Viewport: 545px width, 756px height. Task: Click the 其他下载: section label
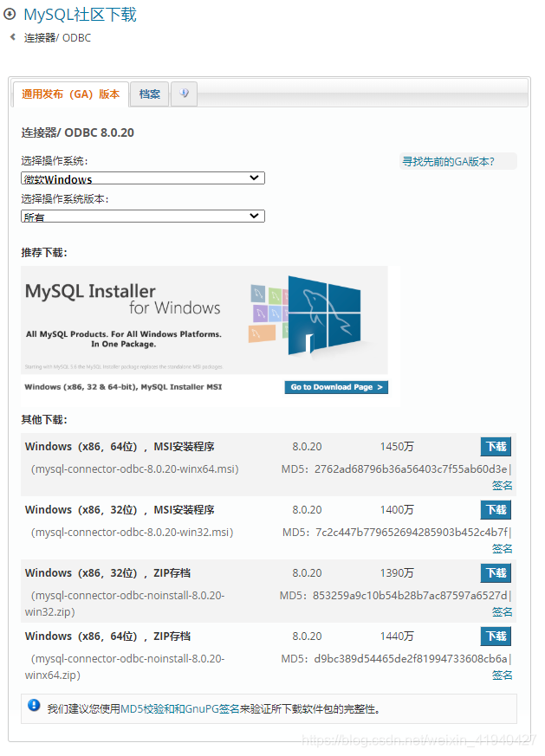44,419
